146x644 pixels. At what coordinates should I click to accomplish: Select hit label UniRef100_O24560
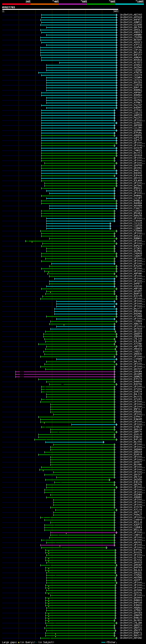click(131, 48)
